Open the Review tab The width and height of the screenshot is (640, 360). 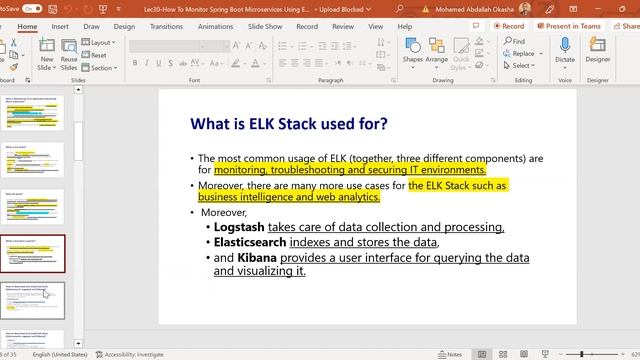tap(343, 27)
